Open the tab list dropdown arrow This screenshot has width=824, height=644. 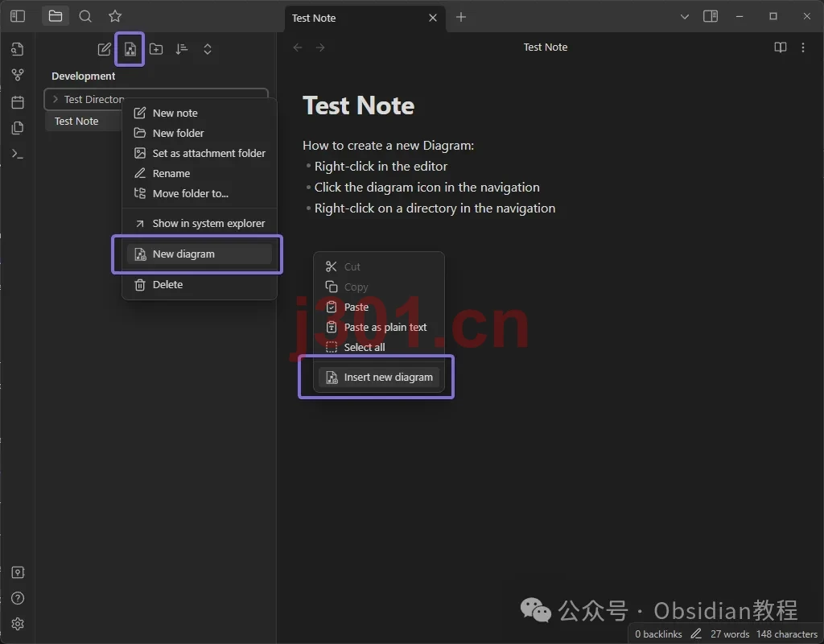(x=684, y=17)
